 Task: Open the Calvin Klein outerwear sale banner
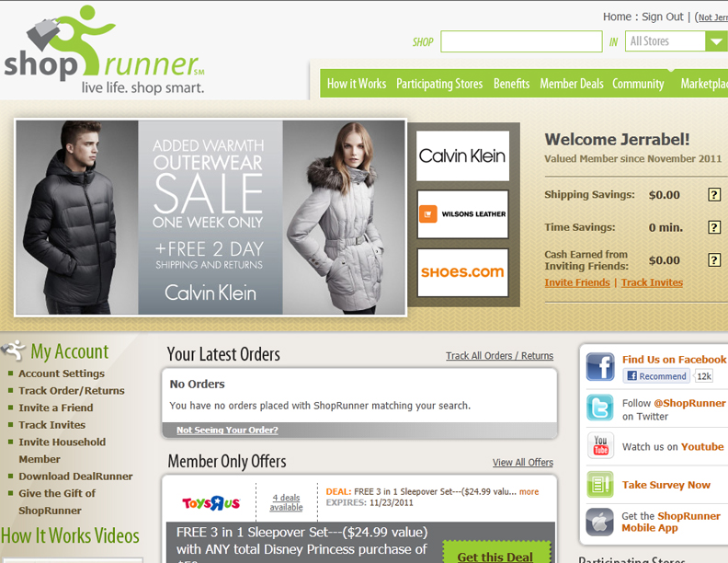(x=210, y=217)
